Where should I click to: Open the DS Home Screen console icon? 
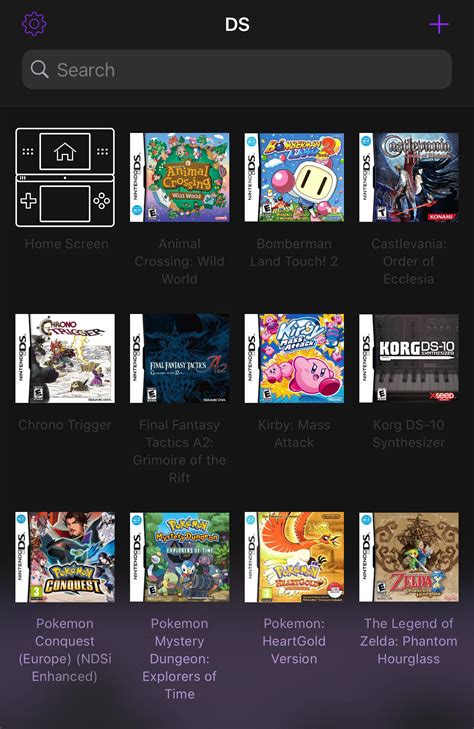pos(65,178)
